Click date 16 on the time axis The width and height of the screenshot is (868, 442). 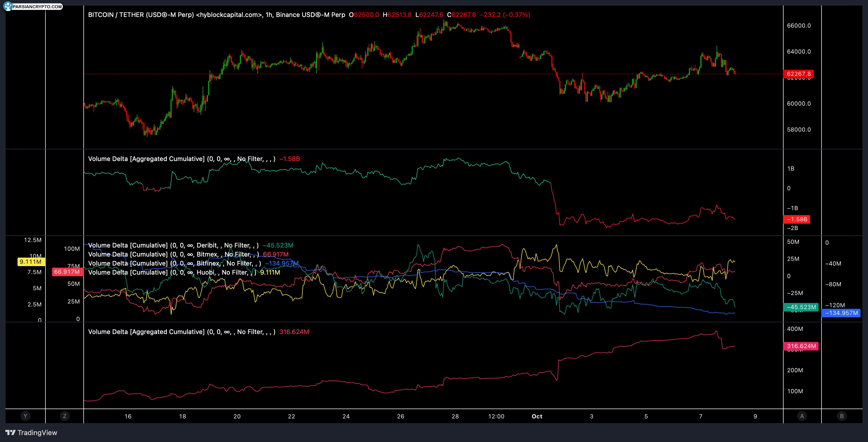(128, 417)
